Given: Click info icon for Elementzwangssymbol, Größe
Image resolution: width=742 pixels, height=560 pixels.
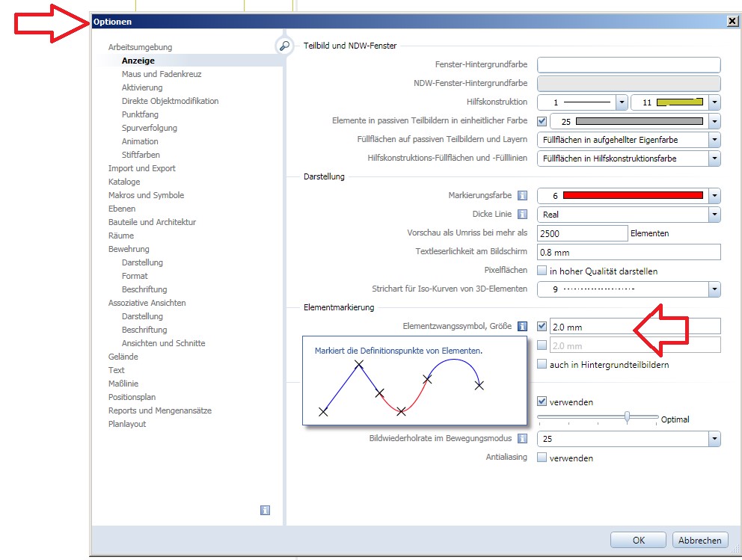Looking at the screenshot, I should 523,326.
